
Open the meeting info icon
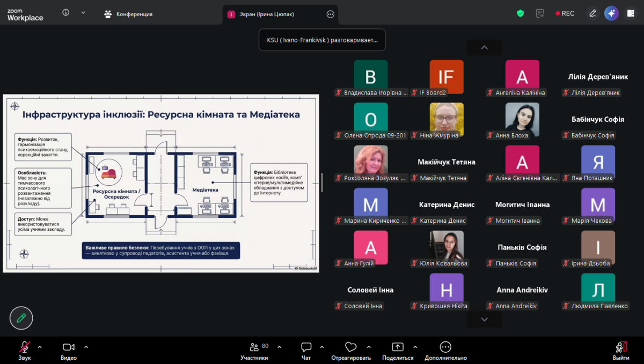(66, 13)
